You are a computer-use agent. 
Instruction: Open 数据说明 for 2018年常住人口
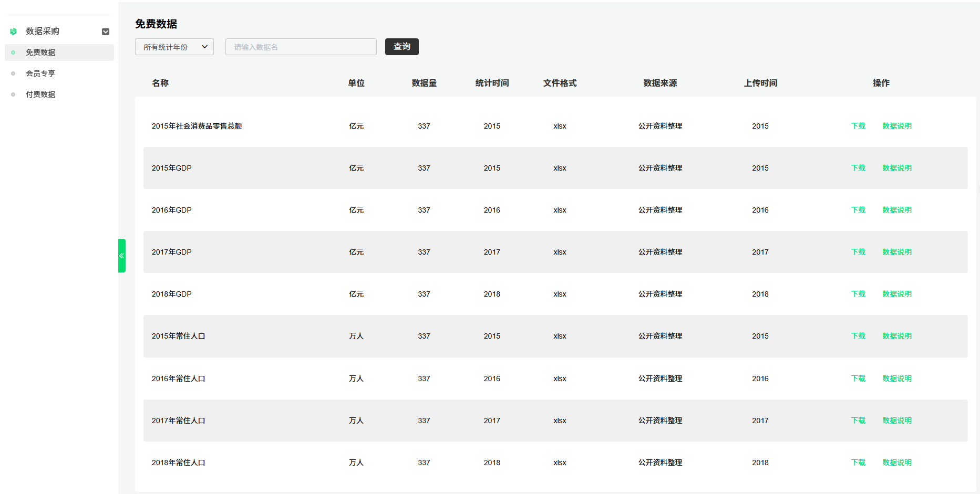[x=897, y=463]
